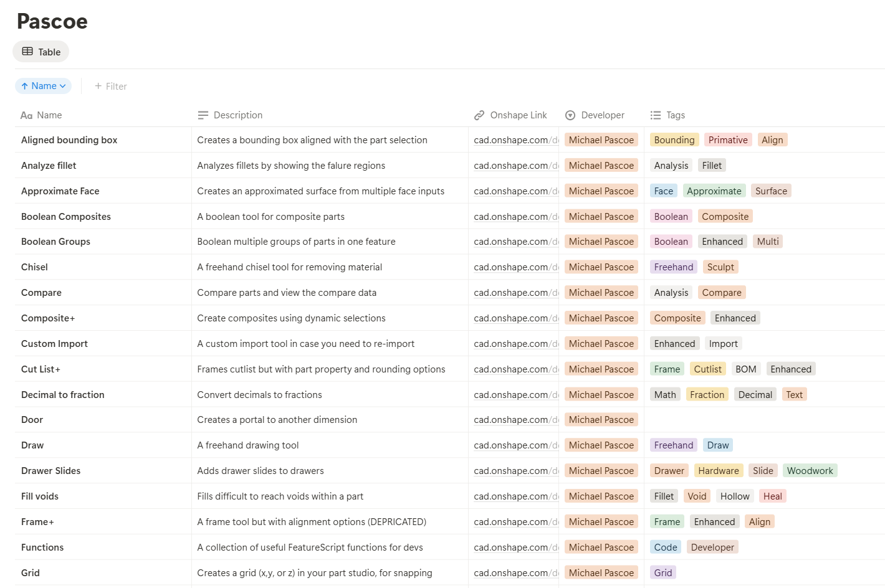885x588 pixels.
Task: Open the Drawer Slides entry
Action: click(x=51, y=471)
